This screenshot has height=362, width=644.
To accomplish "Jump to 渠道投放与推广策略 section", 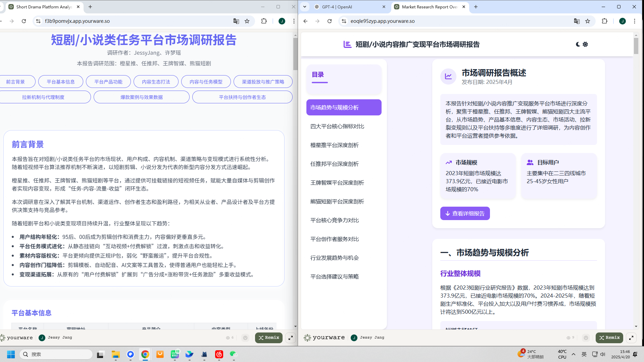I will (263, 82).
